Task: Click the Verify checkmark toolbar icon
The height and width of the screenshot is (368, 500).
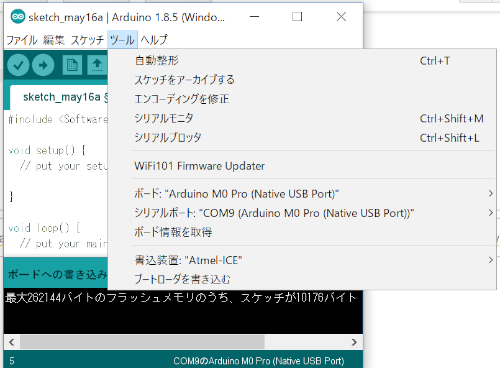Action: pyautogui.click(x=18, y=65)
